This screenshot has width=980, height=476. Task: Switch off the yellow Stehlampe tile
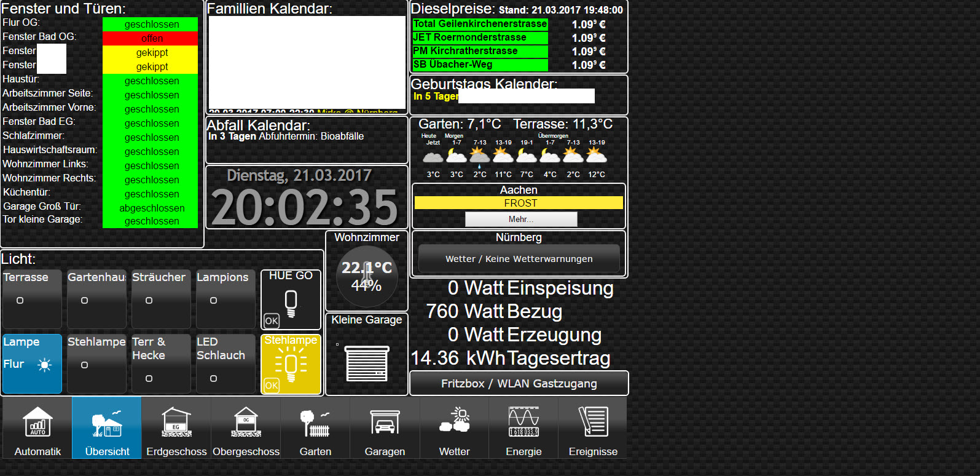291,364
